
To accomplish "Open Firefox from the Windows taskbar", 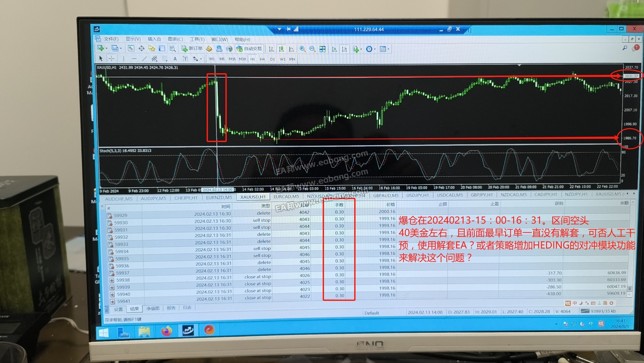I will tap(166, 331).
